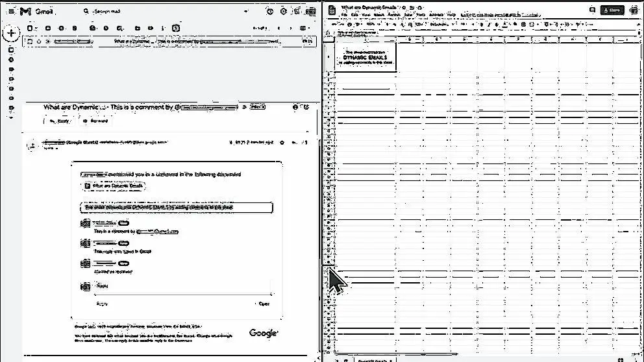
Task: Open the Gmail main menu hamburger
Action: pyautogui.click(x=11, y=12)
